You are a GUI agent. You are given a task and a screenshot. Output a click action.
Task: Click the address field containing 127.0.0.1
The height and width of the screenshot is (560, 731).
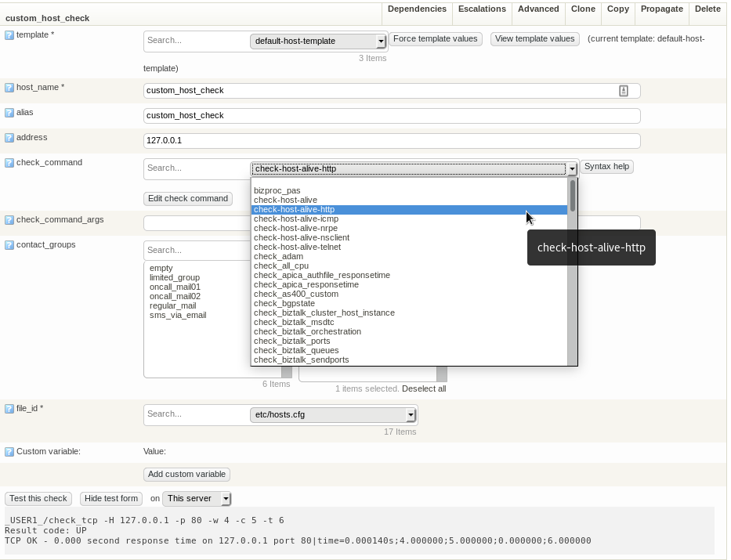[x=392, y=141]
